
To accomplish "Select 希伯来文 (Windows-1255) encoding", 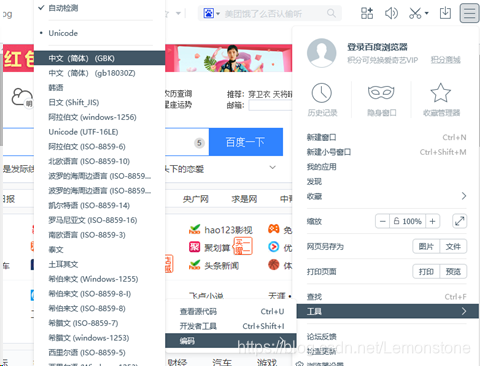I will (x=99, y=279).
